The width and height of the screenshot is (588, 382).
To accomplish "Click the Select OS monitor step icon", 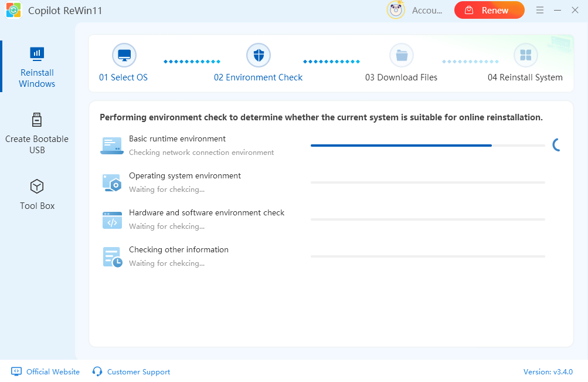I will (124, 56).
